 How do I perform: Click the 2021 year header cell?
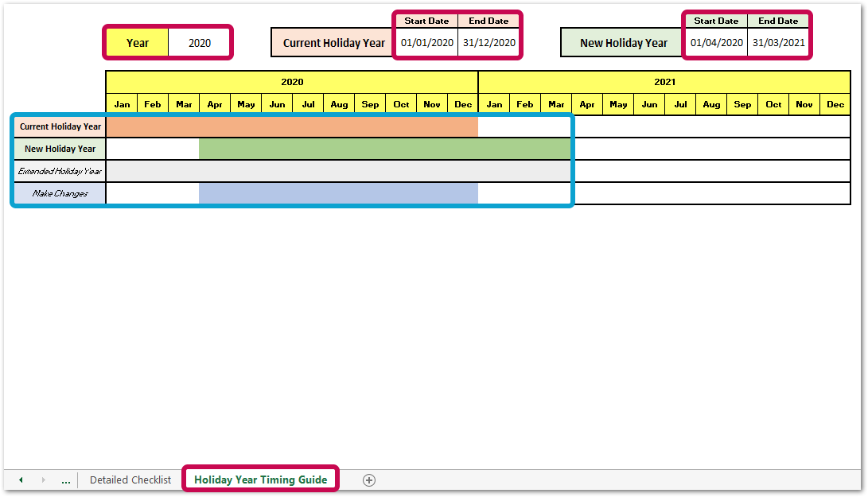click(664, 82)
